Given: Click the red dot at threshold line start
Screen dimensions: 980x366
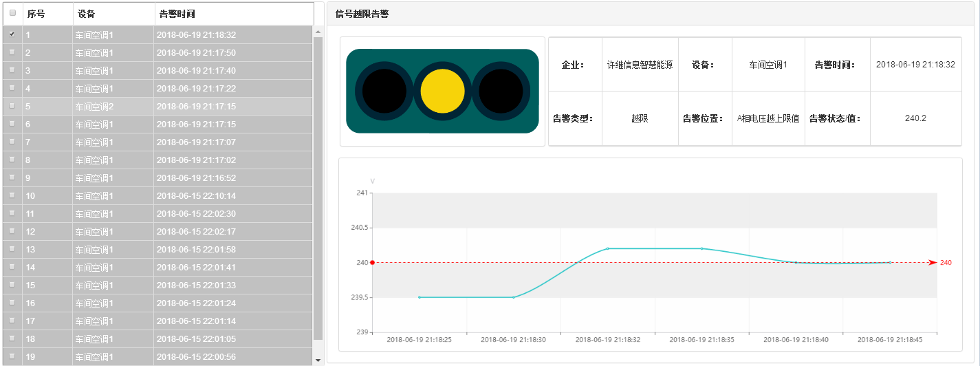Looking at the screenshot, I should click(372, 262).
